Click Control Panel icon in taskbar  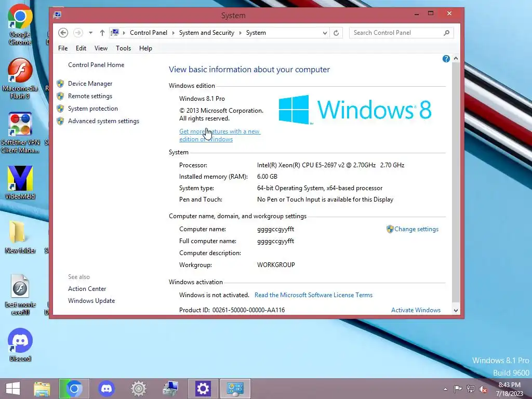coord(235,389)
